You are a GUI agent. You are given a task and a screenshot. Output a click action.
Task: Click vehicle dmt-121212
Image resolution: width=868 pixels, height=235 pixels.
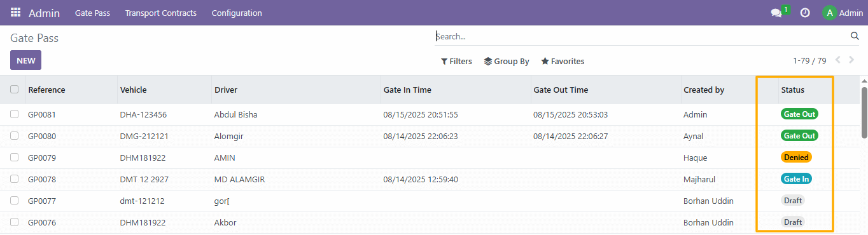click(142, 201)
